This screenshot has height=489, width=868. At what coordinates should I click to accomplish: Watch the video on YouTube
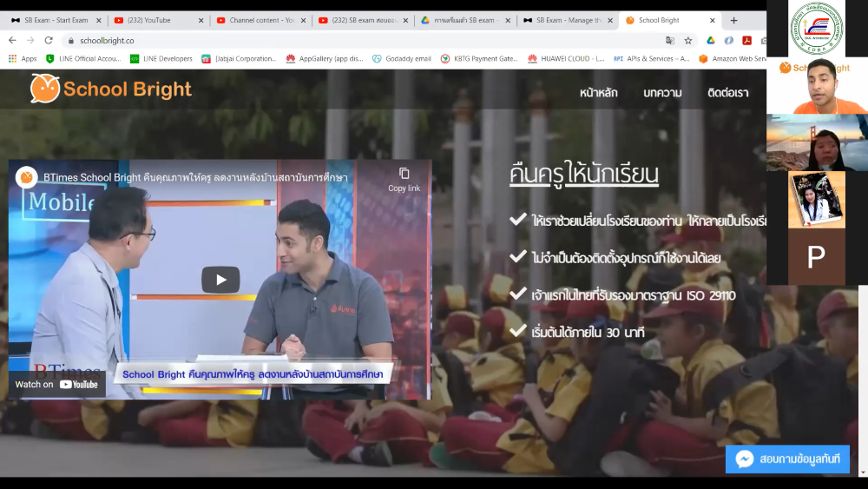point(56,384)
